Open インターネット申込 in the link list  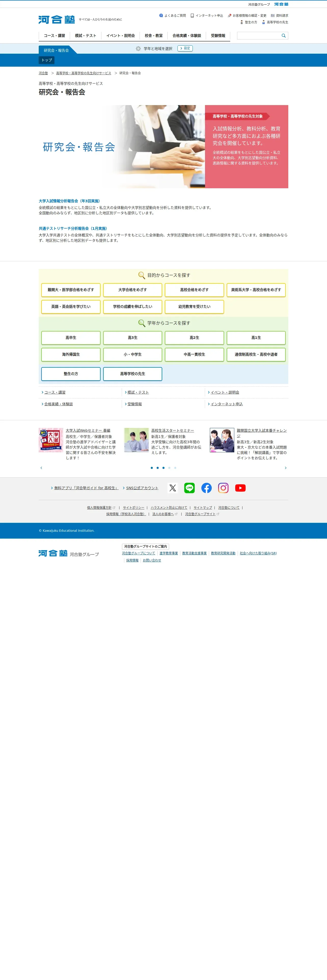(226, 404)
